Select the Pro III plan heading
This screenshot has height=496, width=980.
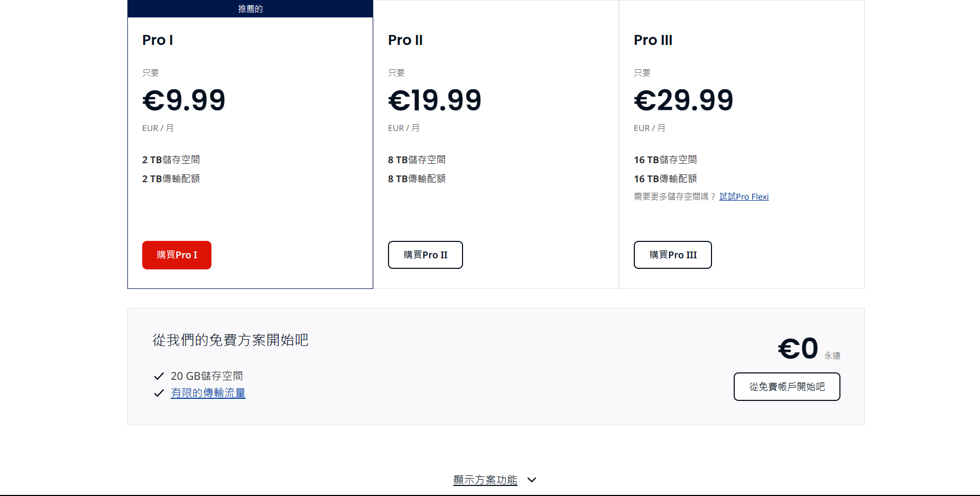tap(653, 40)
